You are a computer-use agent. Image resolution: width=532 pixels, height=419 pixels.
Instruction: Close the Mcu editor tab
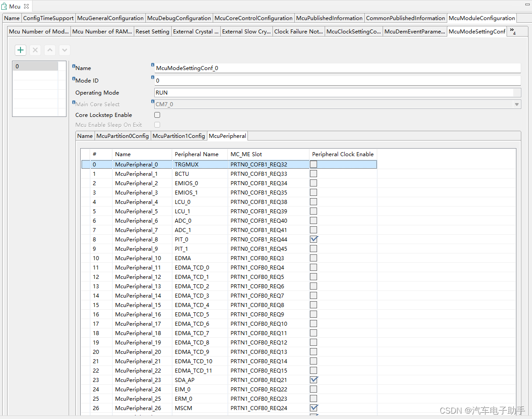click(26, 6)
